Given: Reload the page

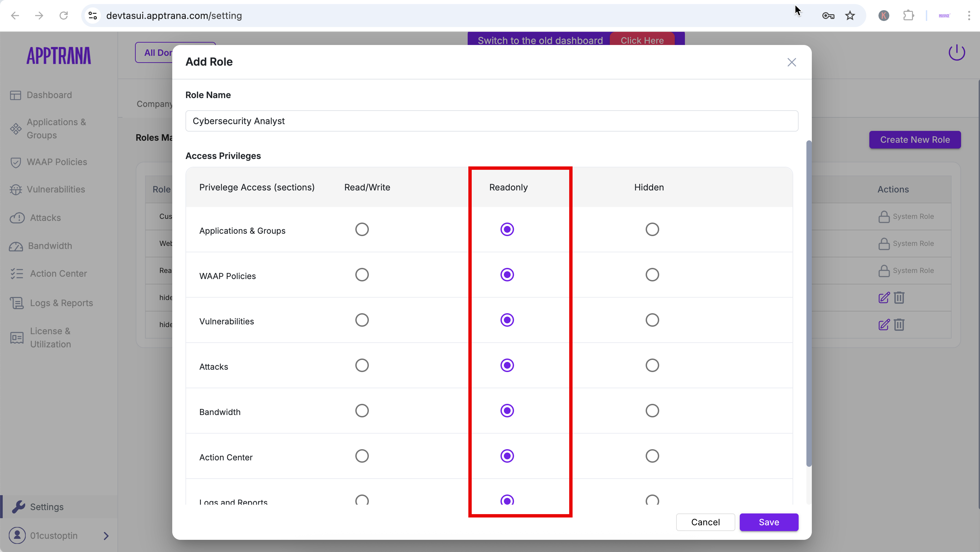Looking at the screenshot, I should point(64,16).
